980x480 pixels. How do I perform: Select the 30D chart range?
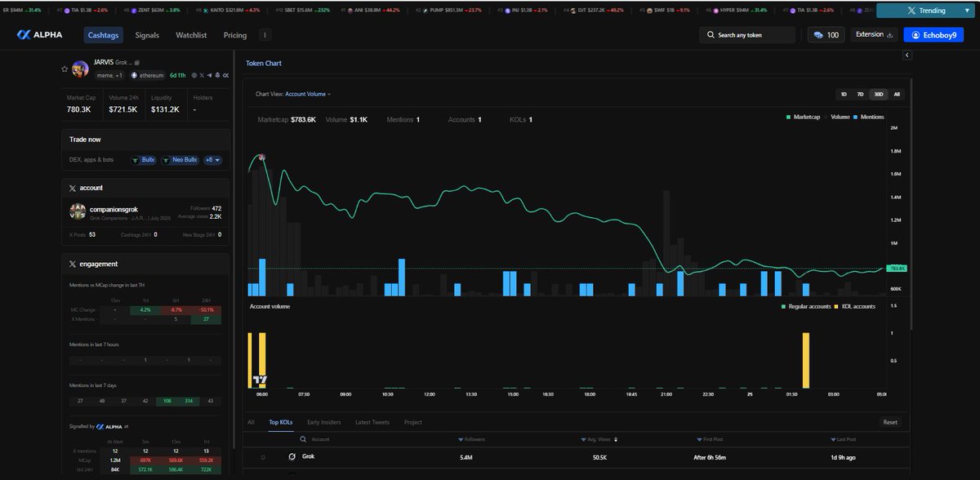879,94
